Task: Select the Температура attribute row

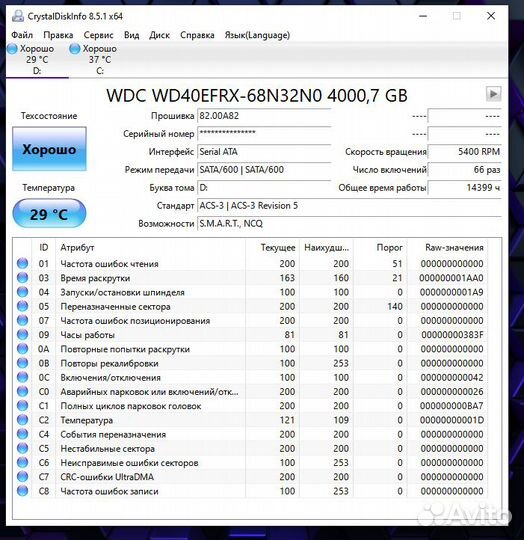Action: point(251,420)
